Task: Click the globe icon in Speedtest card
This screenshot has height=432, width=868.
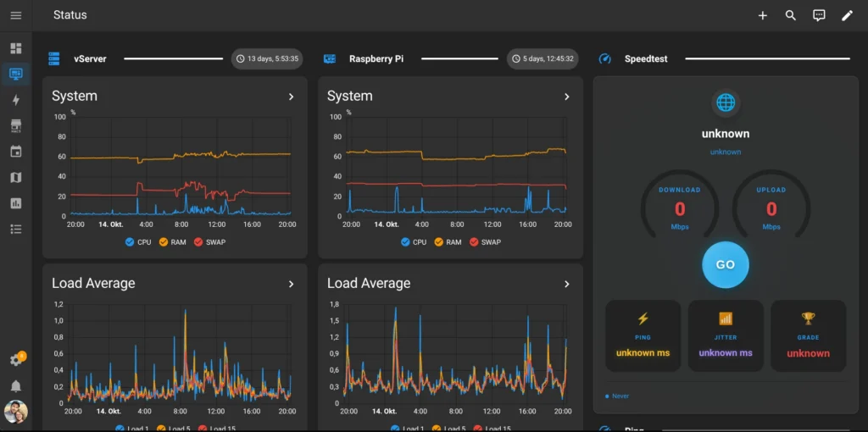Action: 726,102
